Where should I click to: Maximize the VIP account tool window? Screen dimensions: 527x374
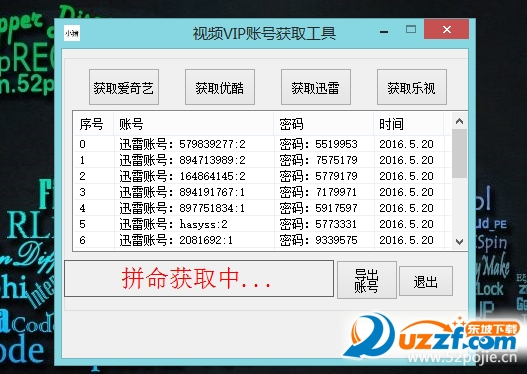pos(411,30)
